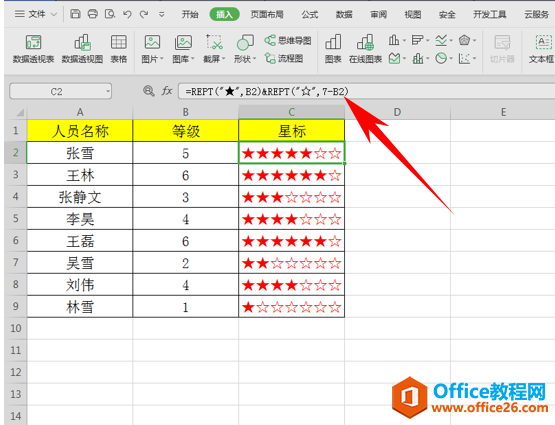Screen dimensions: 555x425
Task: Open Print Preview icon
Action: 110,14
